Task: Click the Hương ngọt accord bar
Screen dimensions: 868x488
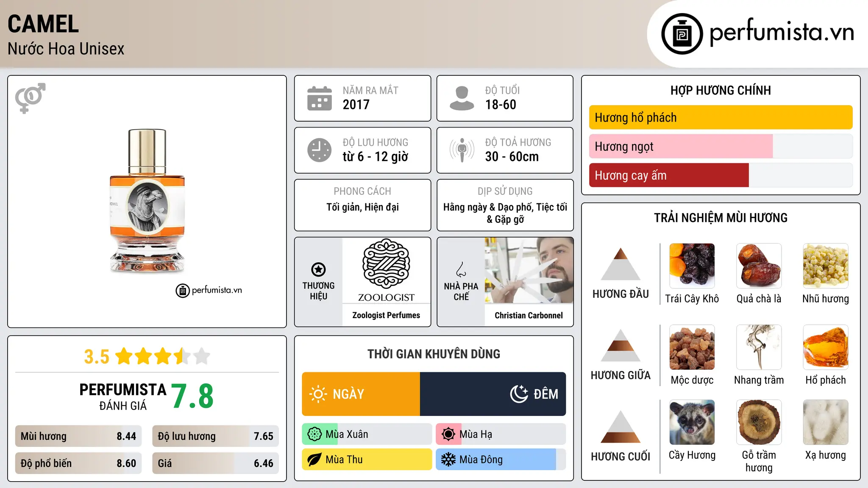Action: tap(721, 146)
